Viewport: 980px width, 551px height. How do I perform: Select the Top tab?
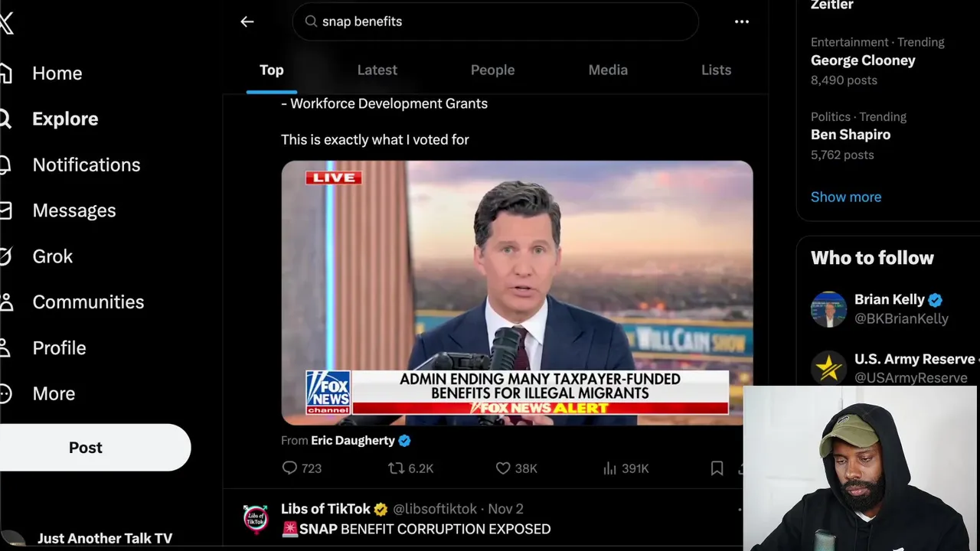pos(271,70)
